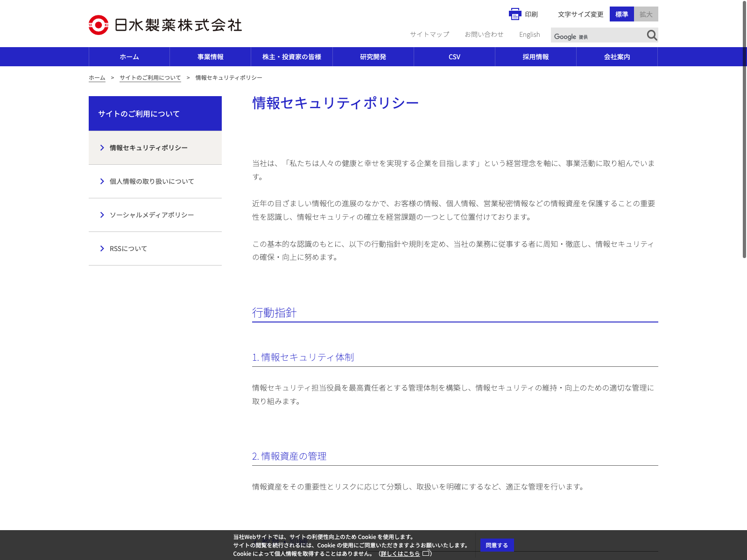Click the サイトマップ link
The width and height of the screenshot is (747, 560).
[430, 35]
